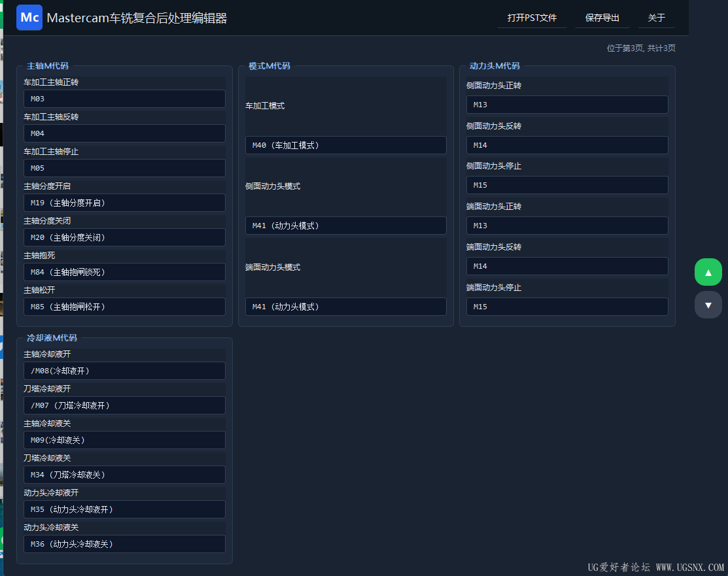Image resolution: width=728 pixels, height=576 pixels.
Task: Edit the 侧面动力头停止 M15 field
Action: [567, 185]
